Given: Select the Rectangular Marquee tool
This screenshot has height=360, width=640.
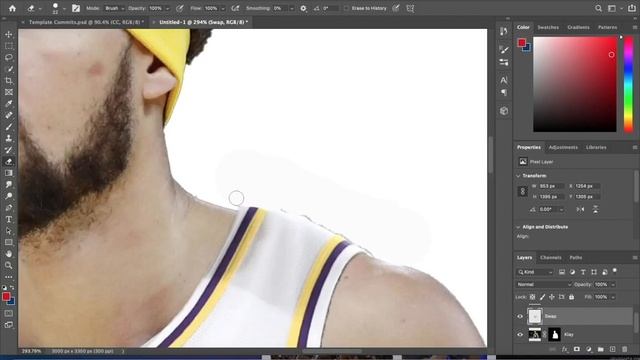Looking at the screenshot, I should pyautogui.click(x=9, y=46).
